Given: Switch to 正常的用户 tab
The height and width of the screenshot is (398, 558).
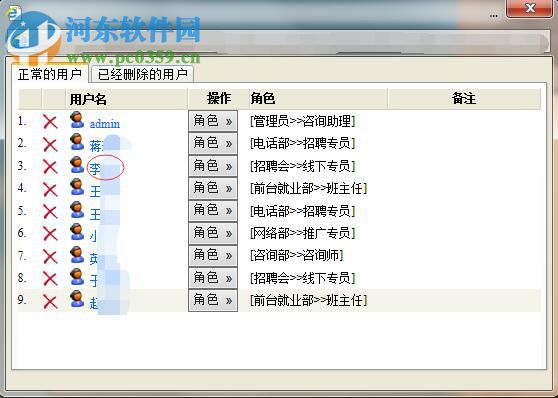Looking at the screenshot, I should [50, 74].
